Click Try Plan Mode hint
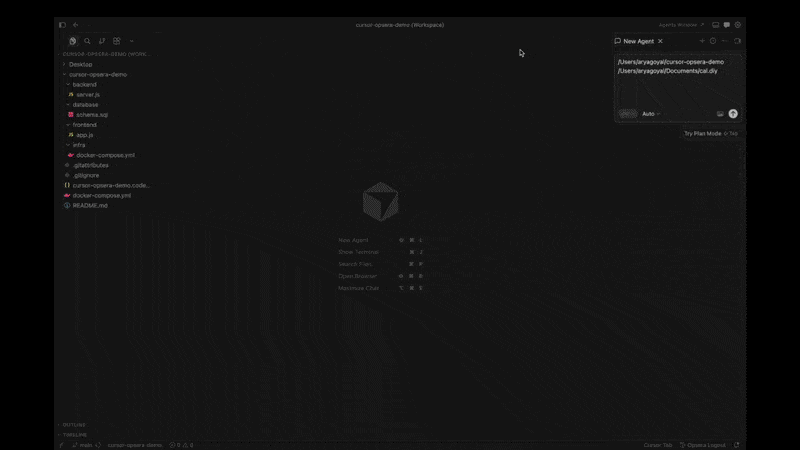 click(711, 134)
